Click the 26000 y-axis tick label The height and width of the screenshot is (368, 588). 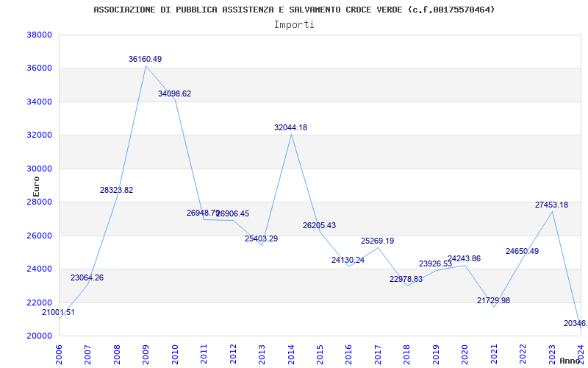pos(39,236)
